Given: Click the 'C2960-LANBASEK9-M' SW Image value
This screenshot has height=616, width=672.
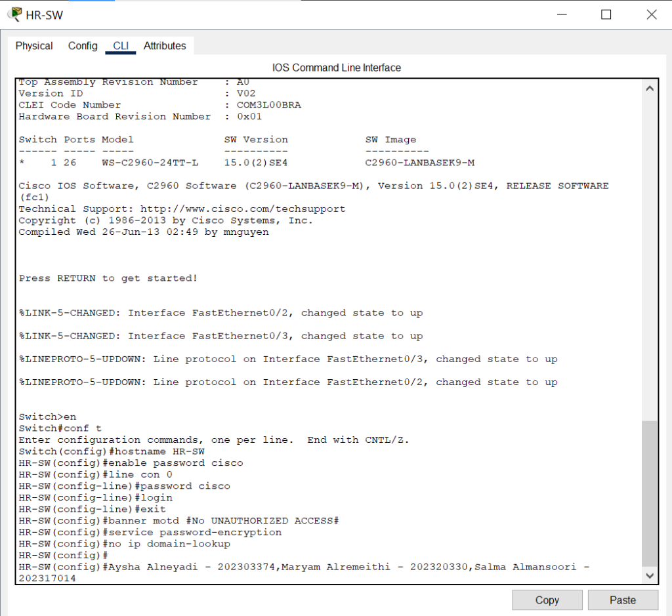Looking at the screenshot, I should pyautogui.click(x=419, y=163).
